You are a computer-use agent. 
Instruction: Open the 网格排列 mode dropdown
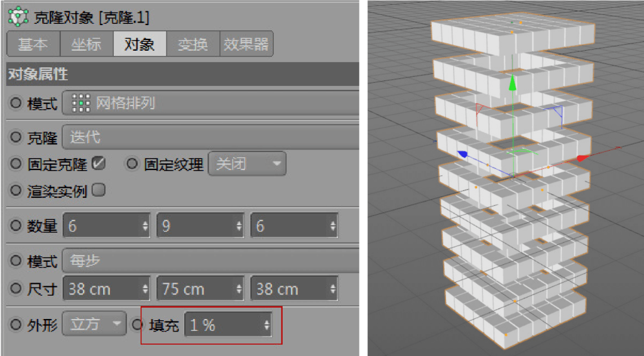point(210,103)
